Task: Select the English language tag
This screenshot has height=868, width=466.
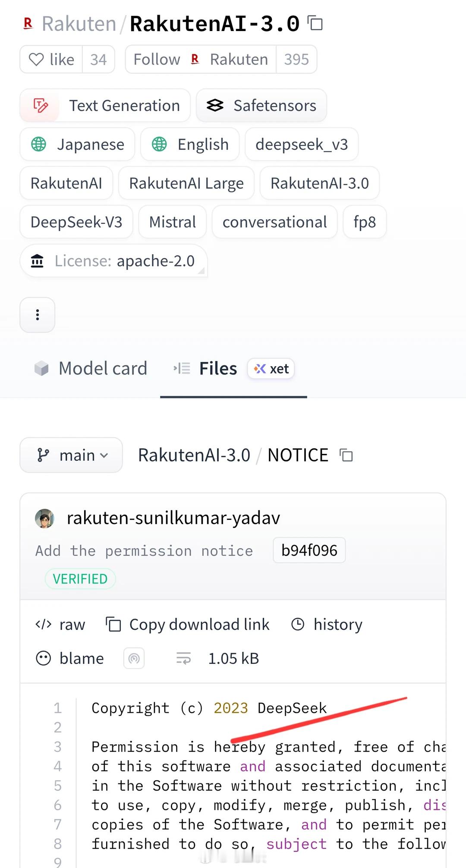Action: tap(190, 145)
